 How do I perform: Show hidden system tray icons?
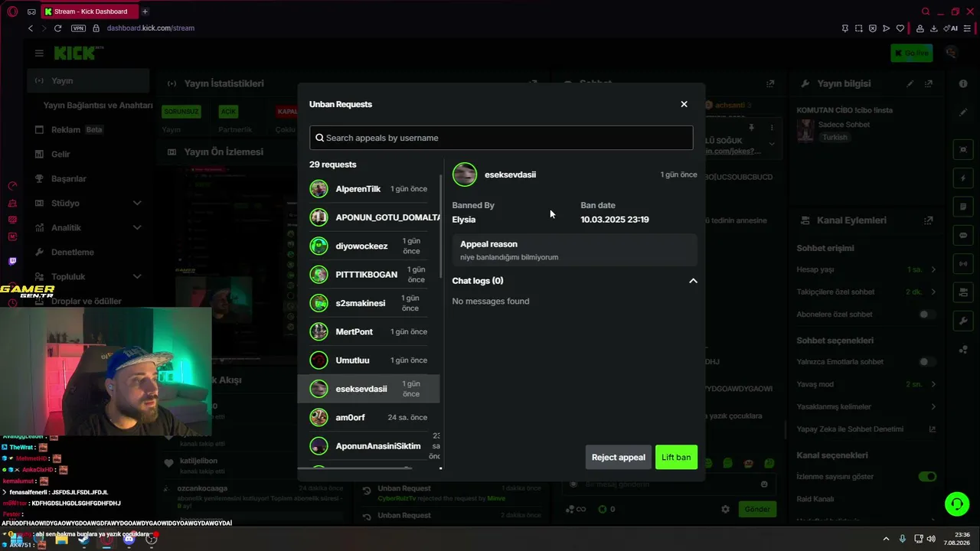click(x=887, y=539)
